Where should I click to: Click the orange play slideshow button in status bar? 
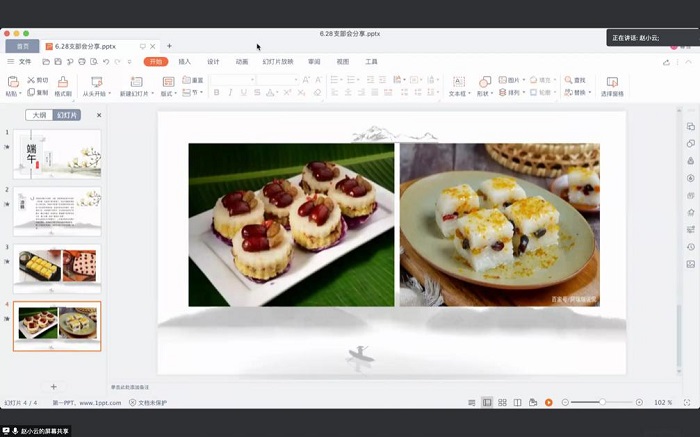[x=549, y=402]
